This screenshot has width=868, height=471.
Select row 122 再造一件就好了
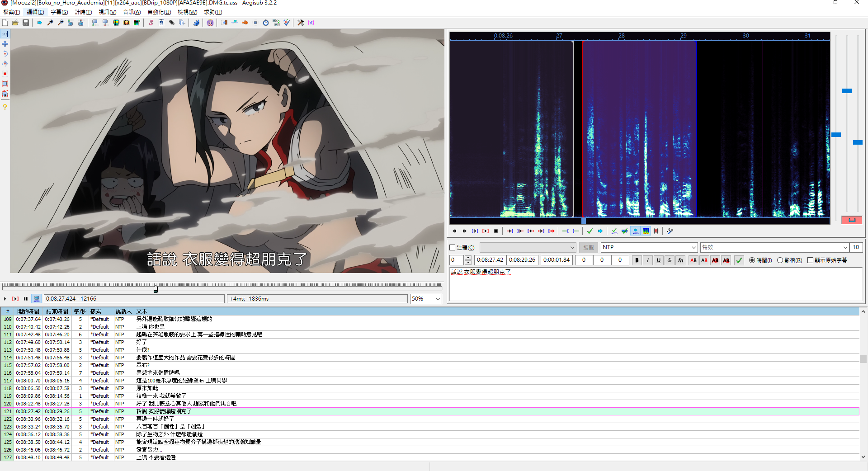pyautogui.click(x=429, y=419)
